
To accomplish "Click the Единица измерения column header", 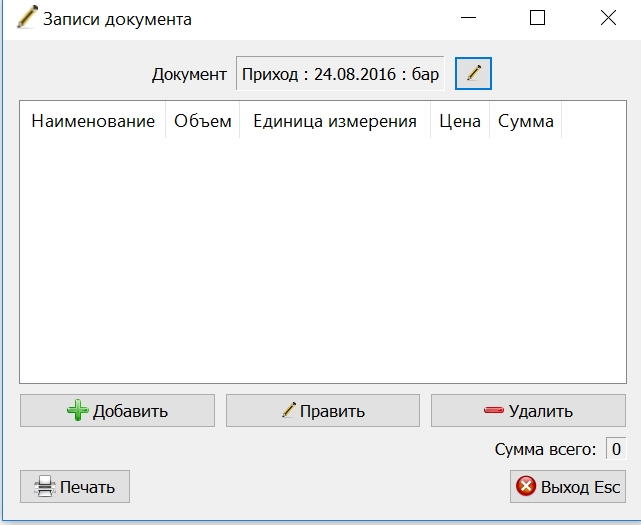I will point(335,121).
